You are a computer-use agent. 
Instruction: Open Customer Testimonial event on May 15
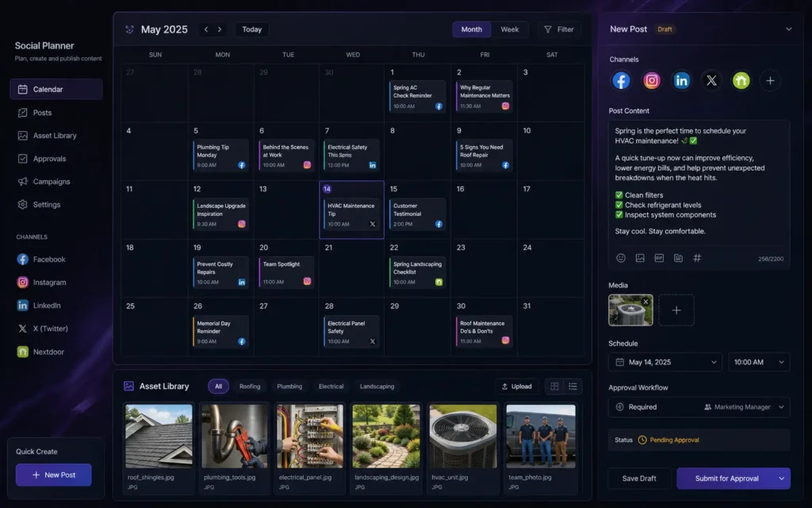(x=417, y=214)
